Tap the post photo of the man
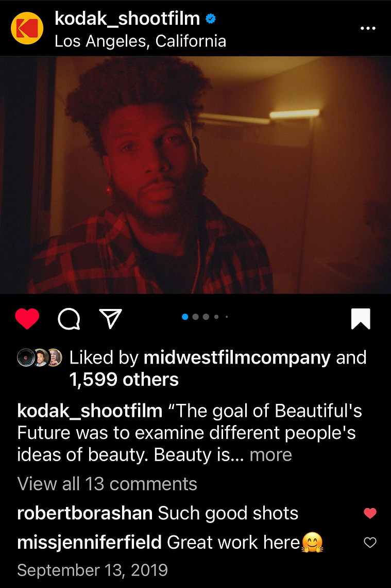The width and height of the screenshot is (391, 588). [x=196, y=175]
